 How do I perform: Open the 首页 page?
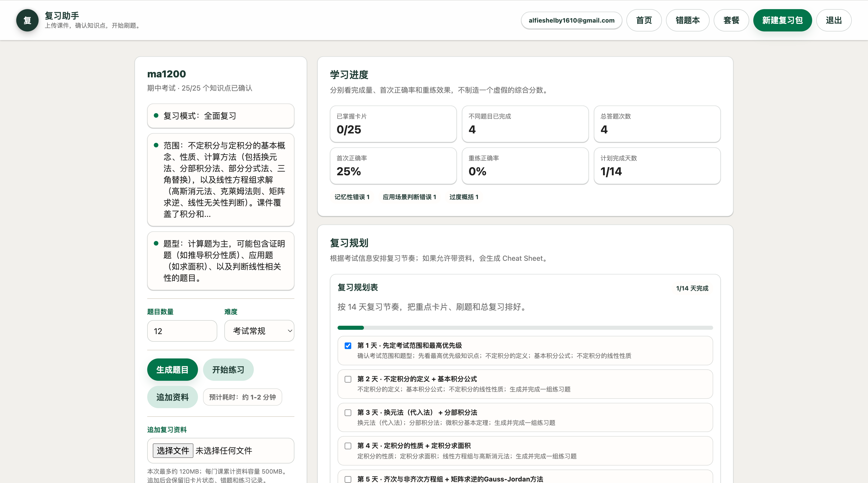644,20
